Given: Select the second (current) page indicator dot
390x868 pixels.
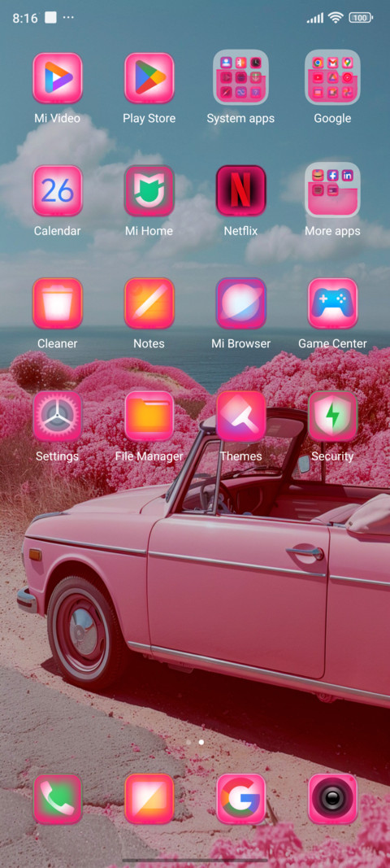Looking at the screenshot, I should [201, 742].
